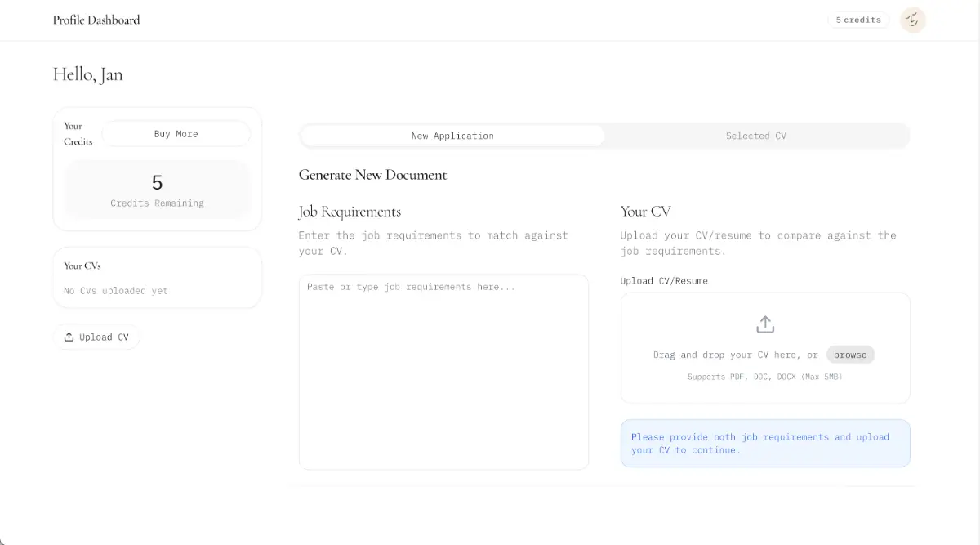
Task: Click the browse button to pick a file
Action: 849,355
